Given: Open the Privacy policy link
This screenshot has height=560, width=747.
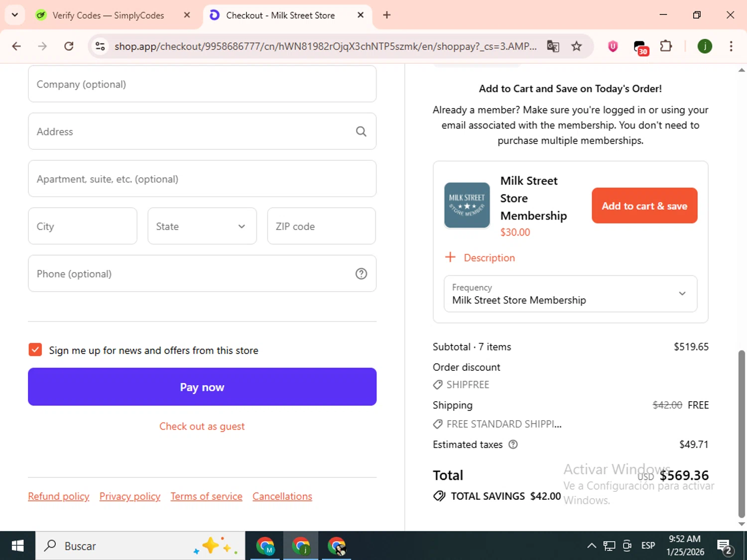Looking at the screenshot, I should 130,496.
